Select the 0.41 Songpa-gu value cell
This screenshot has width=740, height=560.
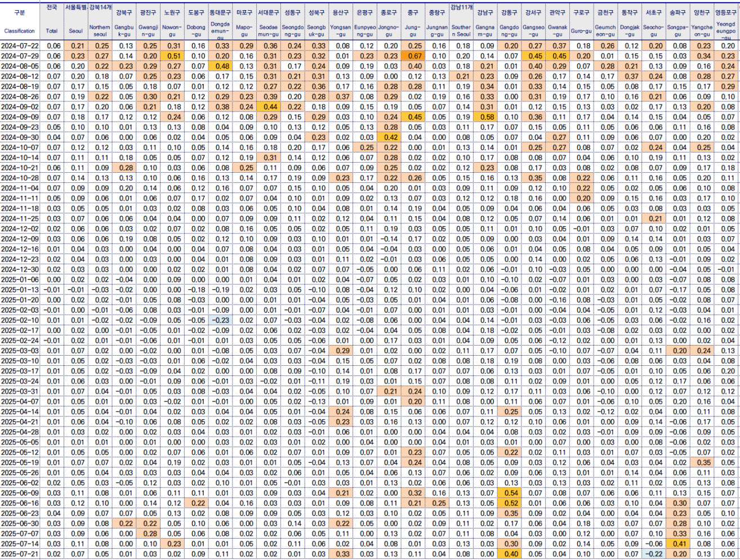(677, 544)
